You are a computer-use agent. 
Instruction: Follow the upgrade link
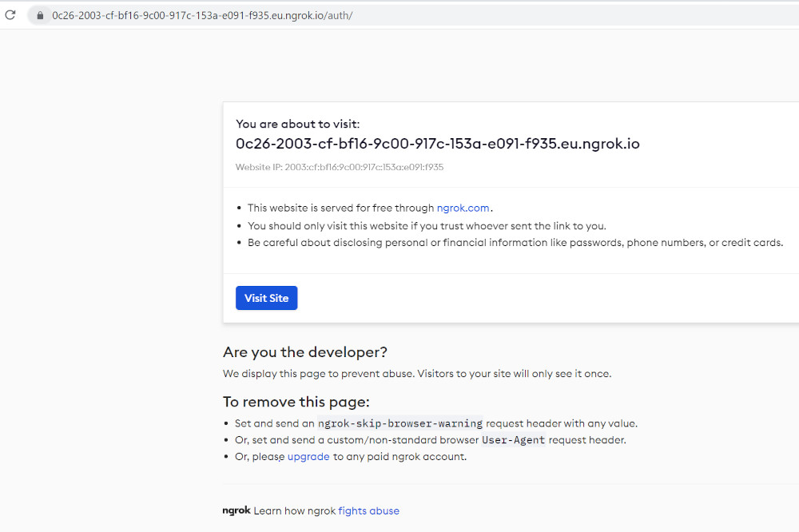308,457
